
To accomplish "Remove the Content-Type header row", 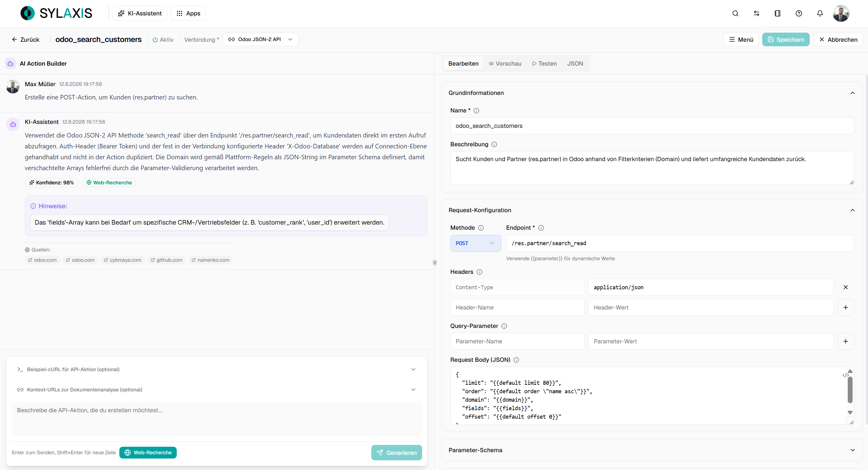I will click(x=845, y=287).
